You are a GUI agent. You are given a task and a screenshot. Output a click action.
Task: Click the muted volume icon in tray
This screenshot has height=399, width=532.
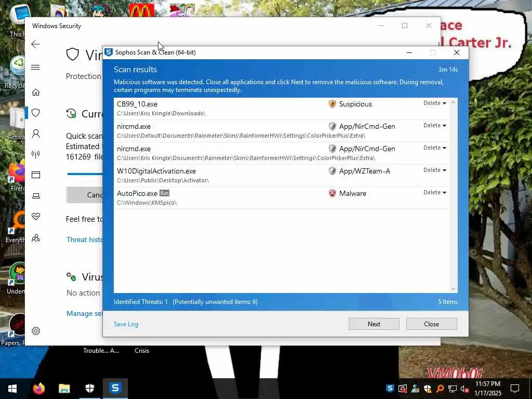coord(464,389)
